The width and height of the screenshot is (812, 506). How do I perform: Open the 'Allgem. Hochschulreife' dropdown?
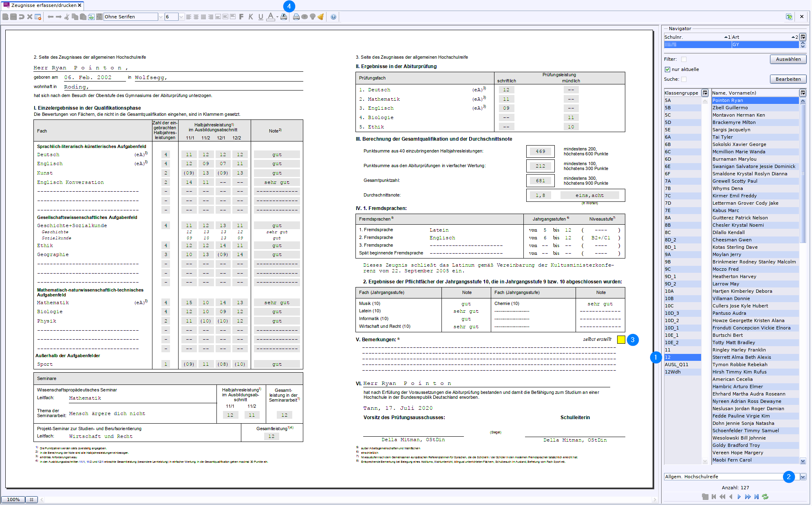[x=803, y=477]
